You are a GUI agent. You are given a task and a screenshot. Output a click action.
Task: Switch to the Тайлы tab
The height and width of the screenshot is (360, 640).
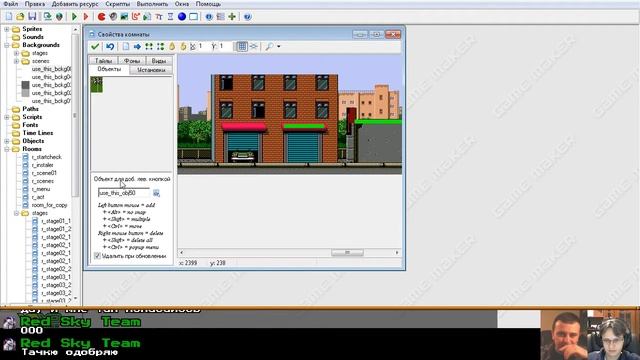(x=103, y=61)
